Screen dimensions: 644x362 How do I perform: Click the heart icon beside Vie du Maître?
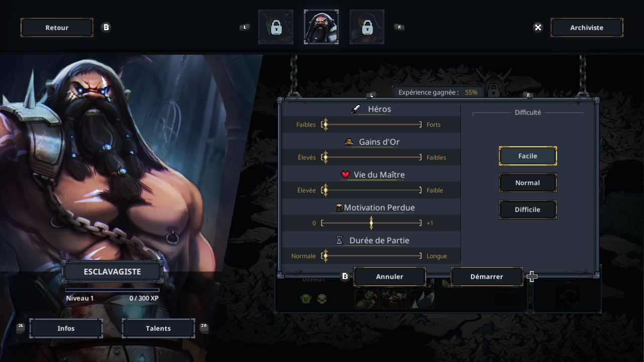[345, 174]
